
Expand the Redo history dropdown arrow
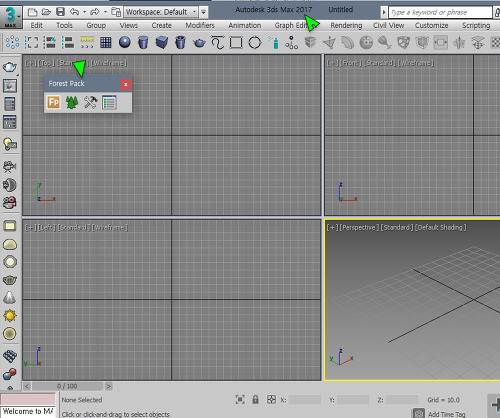click(x=105, y=12)
